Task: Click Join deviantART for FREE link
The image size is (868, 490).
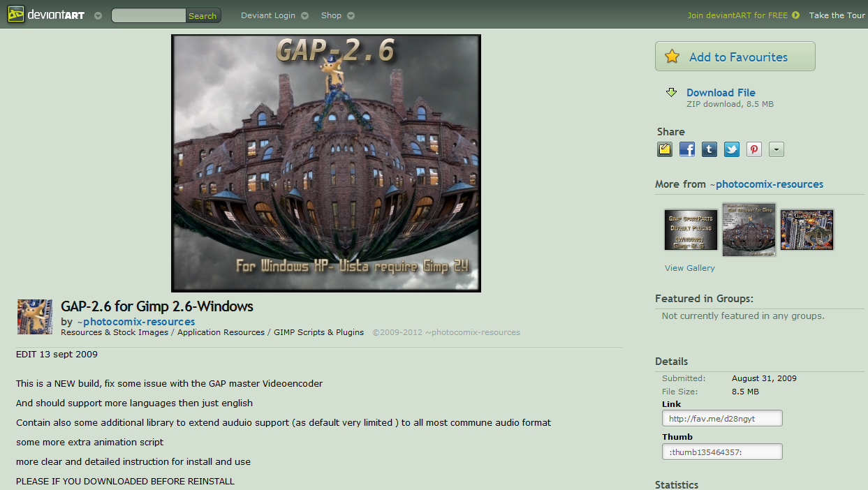Action: pyautogui.click(x=737, y=15)
